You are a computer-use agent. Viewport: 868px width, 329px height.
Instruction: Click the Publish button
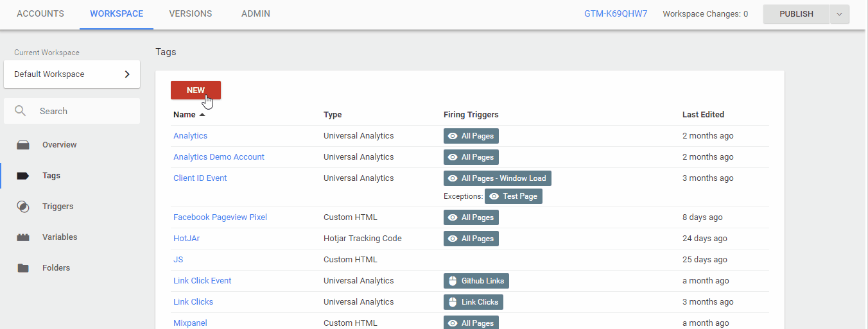796,14
